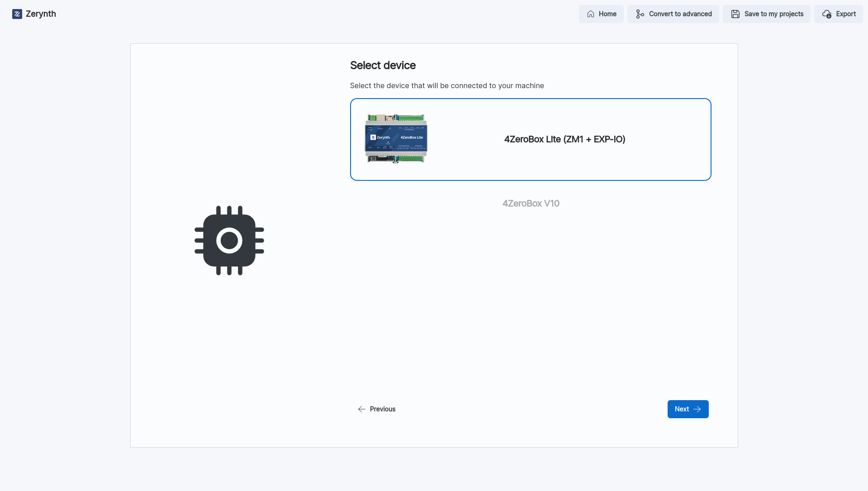Viewport: 868px width, 491px height.
Task: Go to Home page
Action: tap(601, 14)
